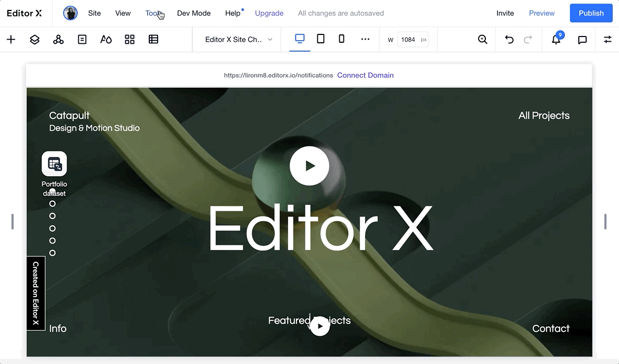This screenshot has height=364, width=619.
Task: Open notifications bell with badge
Action: pyautogui.click(x=556, y=39)
